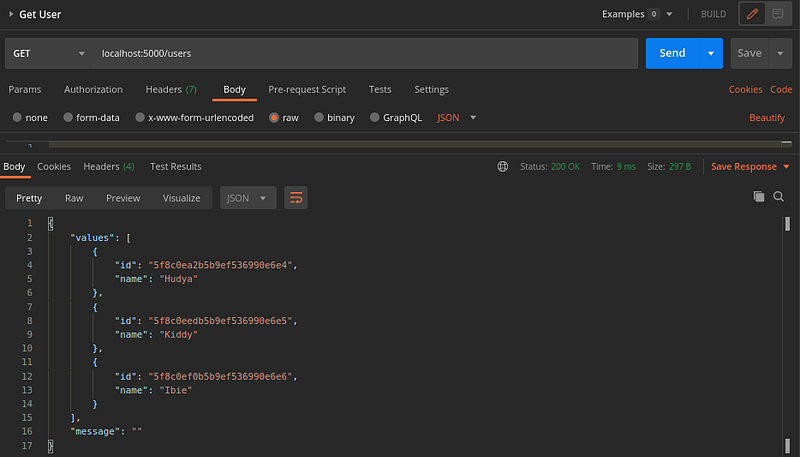Image resolution: width=800 pixels, height=457 pixels.
Task: Copy response with the copy icon
Action: click(759, 196)
